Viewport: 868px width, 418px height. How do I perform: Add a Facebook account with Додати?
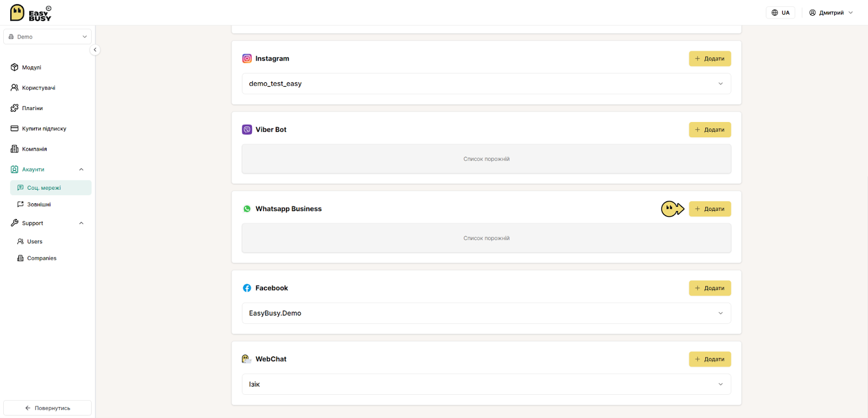(x=710, y=288)
